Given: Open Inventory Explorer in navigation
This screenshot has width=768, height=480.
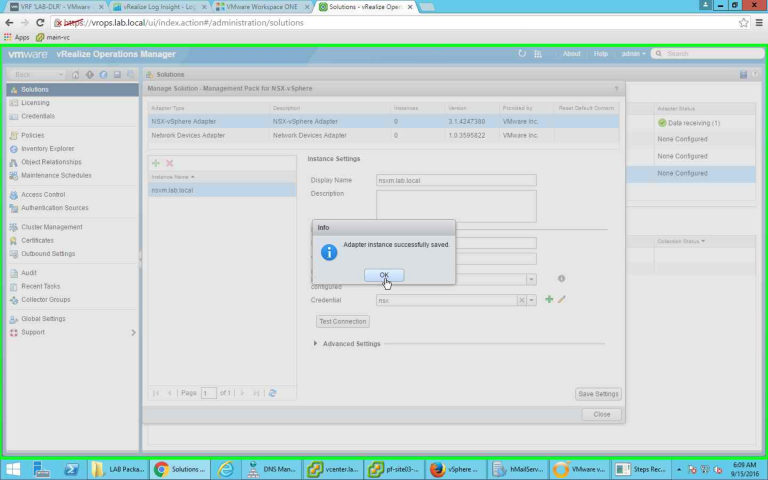Looking at the screenshot, I should pyautogui.click(x=48, y=148).
